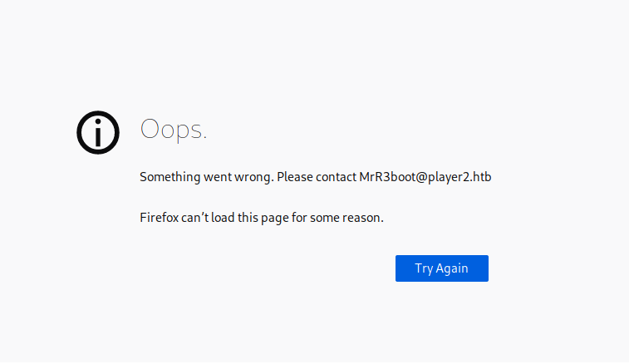Click the letter "O" starting the Oops heading

click(150, 130)
